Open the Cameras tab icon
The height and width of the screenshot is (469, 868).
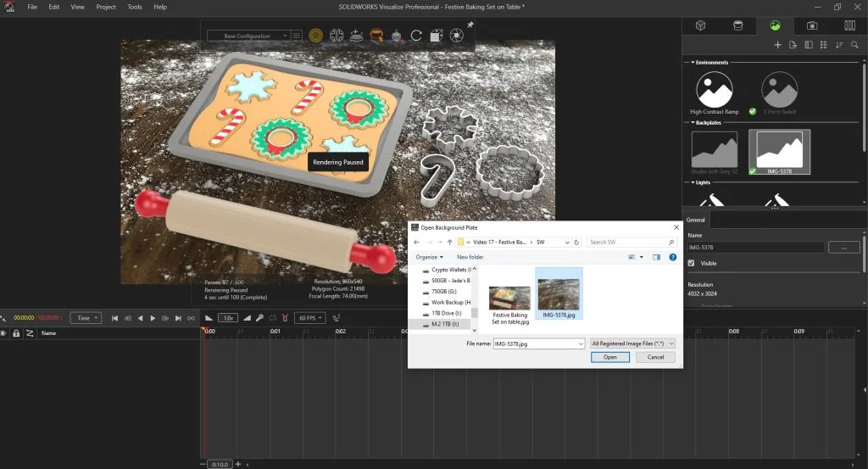click(812, 25)
